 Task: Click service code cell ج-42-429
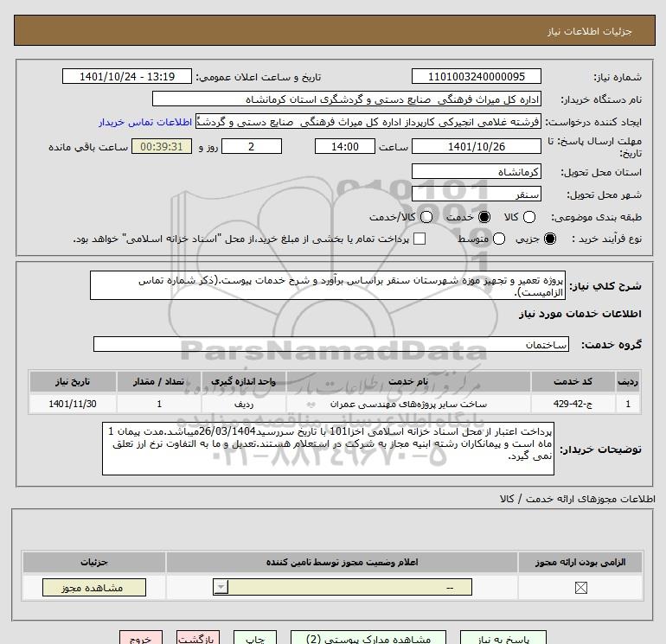point(573,404)
